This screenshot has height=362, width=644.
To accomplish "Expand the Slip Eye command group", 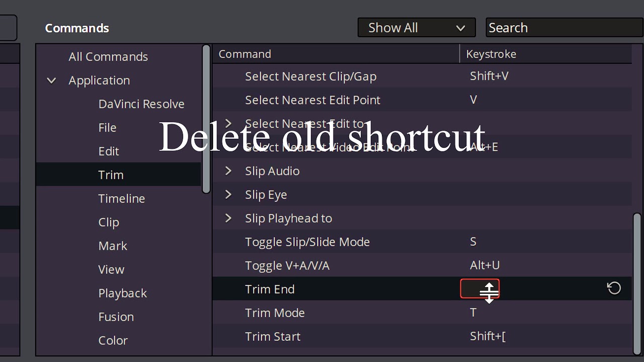I will point(228,195).
